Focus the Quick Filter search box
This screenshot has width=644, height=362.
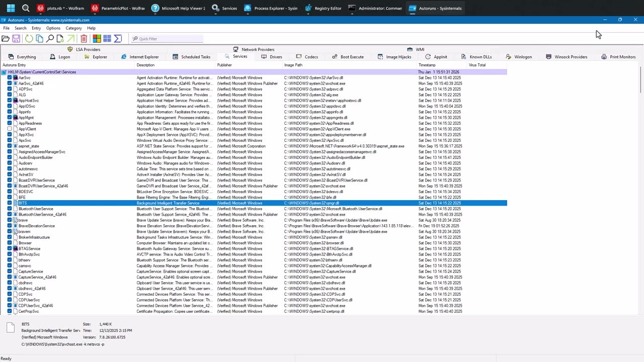click(x=167, y=39)
